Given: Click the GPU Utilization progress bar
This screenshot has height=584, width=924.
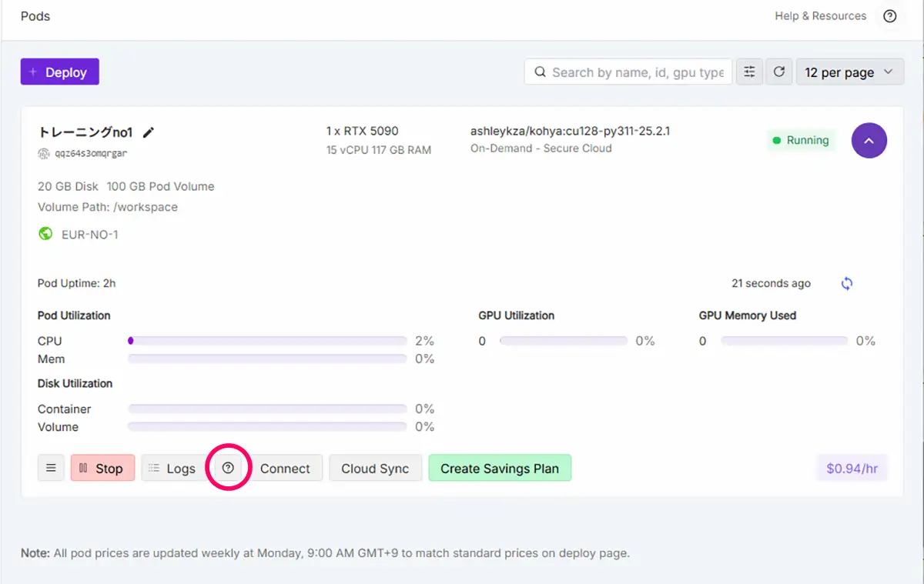Looking at the screenshot, I should 563,340.
